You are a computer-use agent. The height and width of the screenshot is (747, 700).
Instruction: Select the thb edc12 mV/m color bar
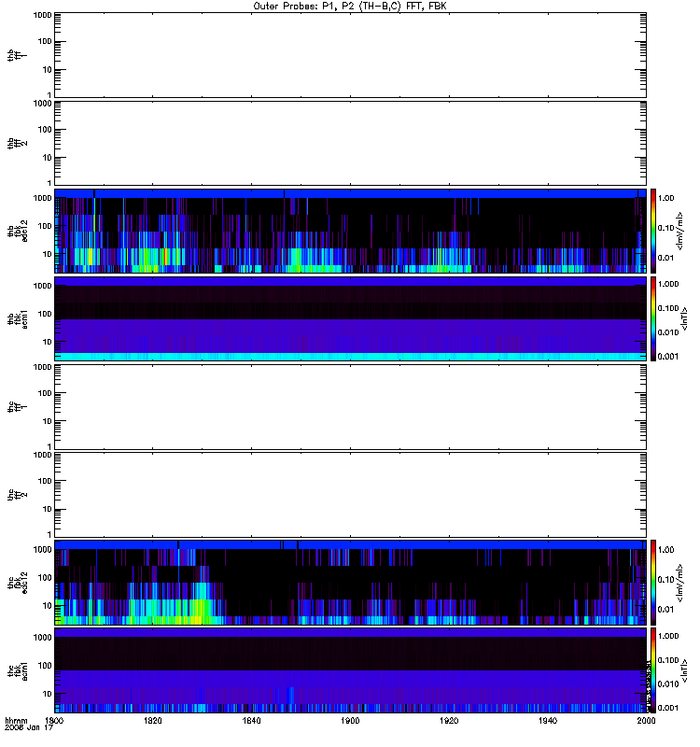pos(653,231)
